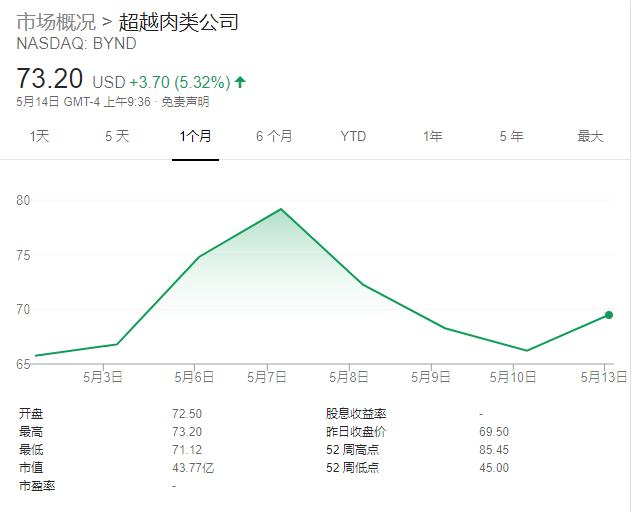This screenshot has height=512, width=643.
Task: Click the 最低 label
Action: pos(31,450)
